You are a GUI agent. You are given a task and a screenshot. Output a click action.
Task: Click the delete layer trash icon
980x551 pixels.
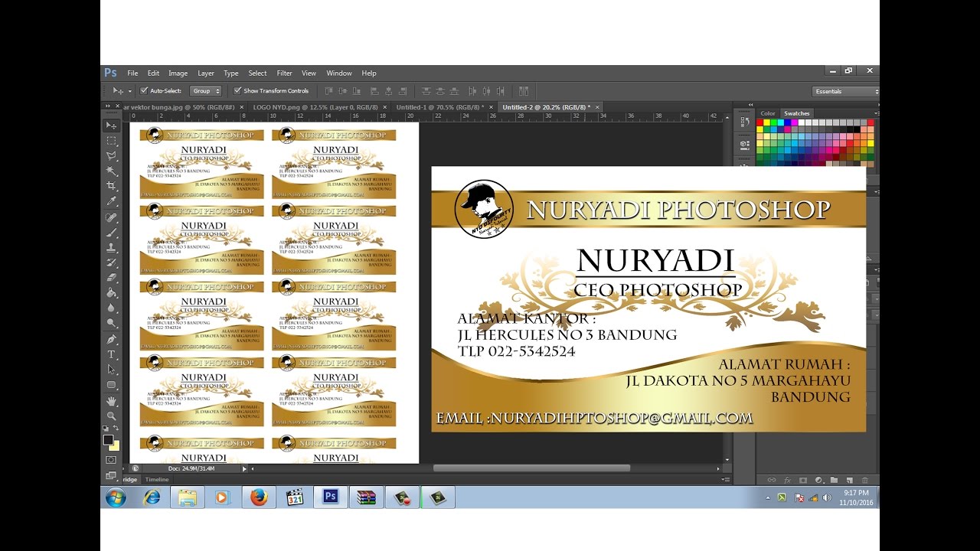coord(865,480)
